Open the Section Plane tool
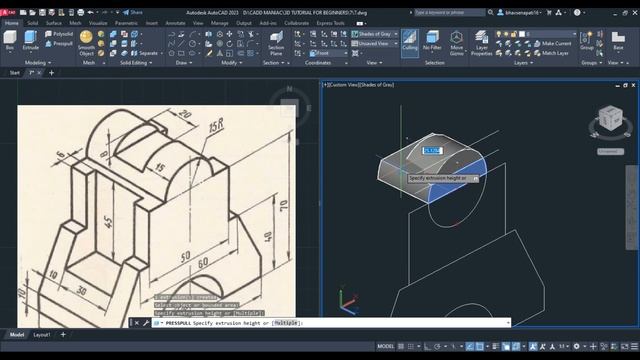 pos(276,43)
